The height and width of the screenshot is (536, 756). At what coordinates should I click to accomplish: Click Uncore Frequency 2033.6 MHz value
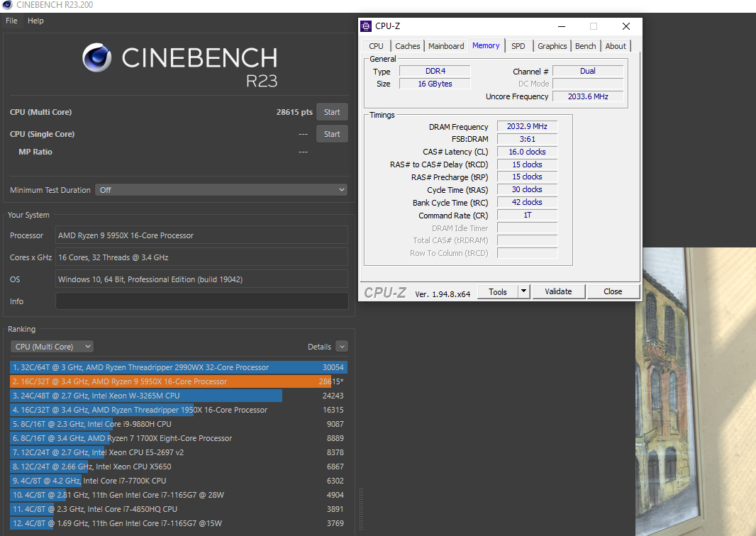coord(588,96)
